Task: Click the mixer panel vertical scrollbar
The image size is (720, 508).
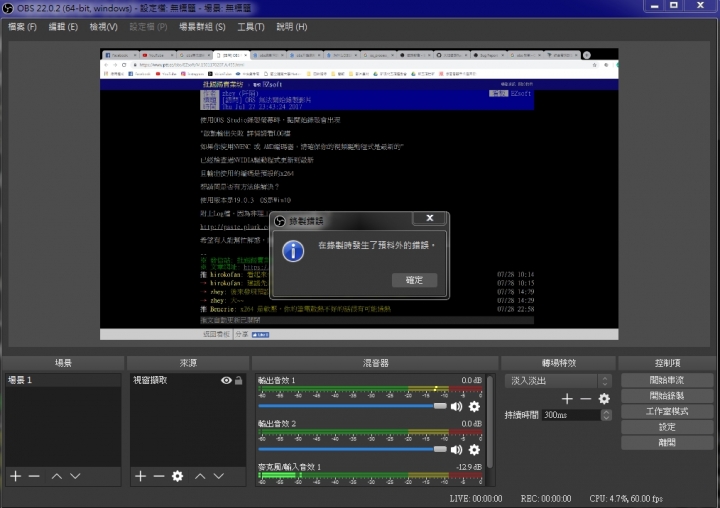Action: [490, 423]
